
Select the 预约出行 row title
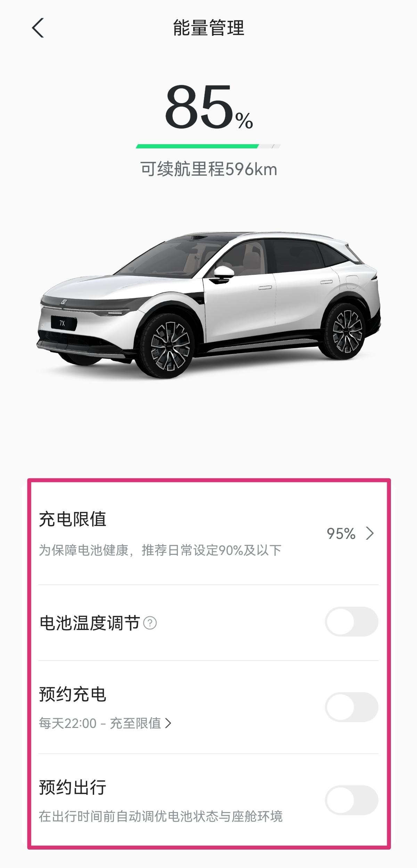click(73, 787)
